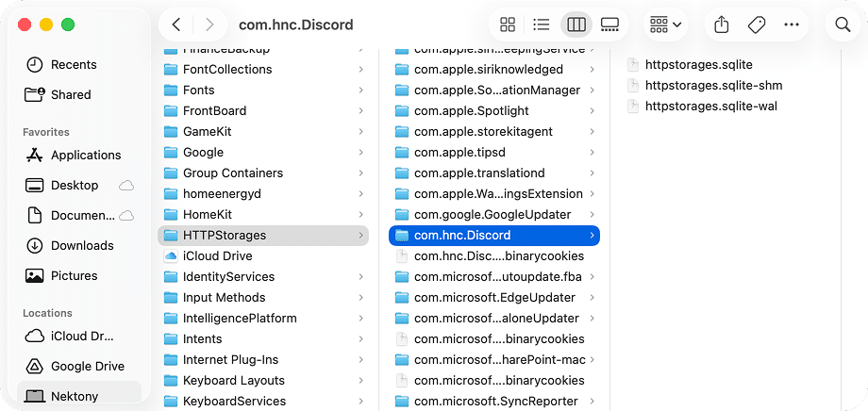
Task: Select Google Drive under Locations
Action: coord(79,366)
